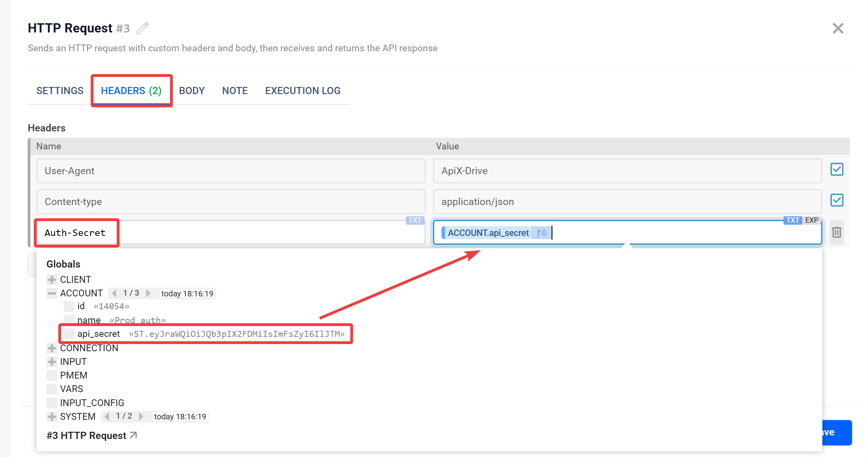This screenshot has height=457, width=868.
Task: Click the Auth-Secret header name field
Action: 230,233
